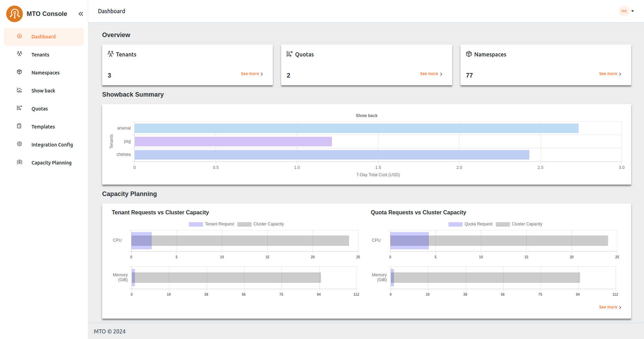The width and height of the screenshot is (644, 339).
Task: Open the Dashboard menu item
Action: [43, 37]
